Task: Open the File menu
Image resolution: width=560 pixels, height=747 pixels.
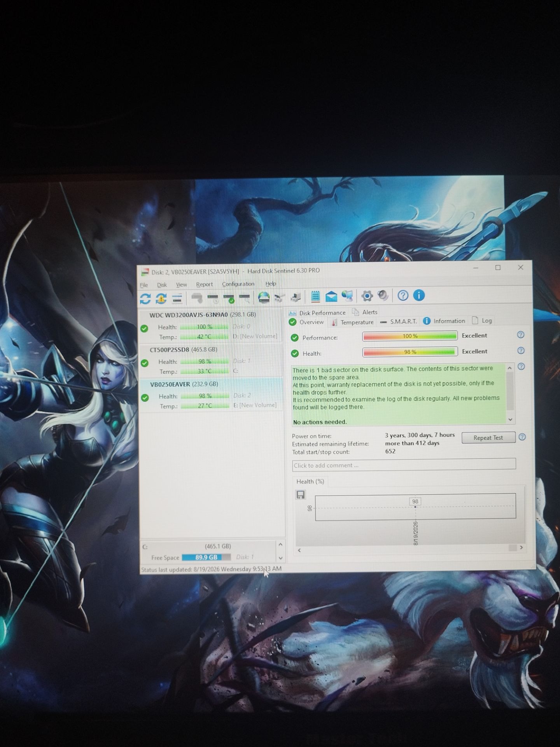Action: (144, 285)
